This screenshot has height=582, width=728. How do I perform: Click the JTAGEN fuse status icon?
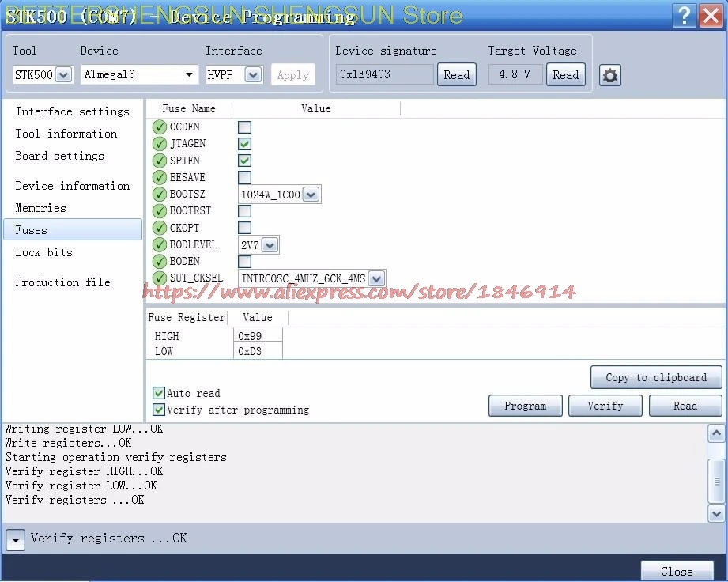pos(159,144)
